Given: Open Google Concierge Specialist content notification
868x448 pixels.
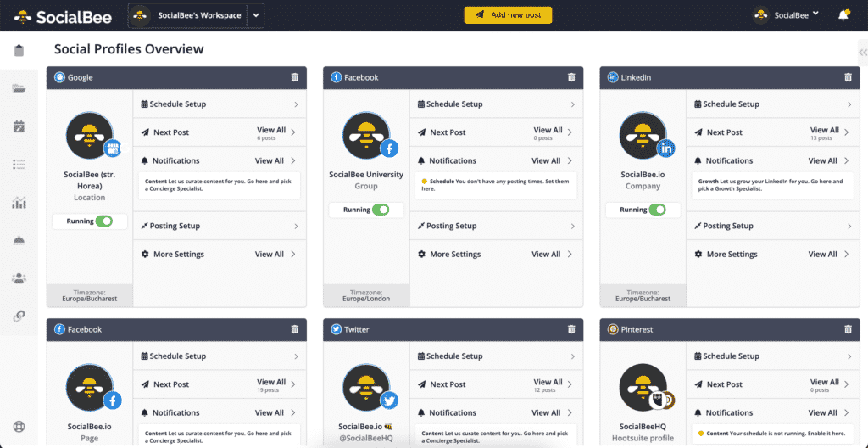Looking at the screenshot, I should point(220,185).
